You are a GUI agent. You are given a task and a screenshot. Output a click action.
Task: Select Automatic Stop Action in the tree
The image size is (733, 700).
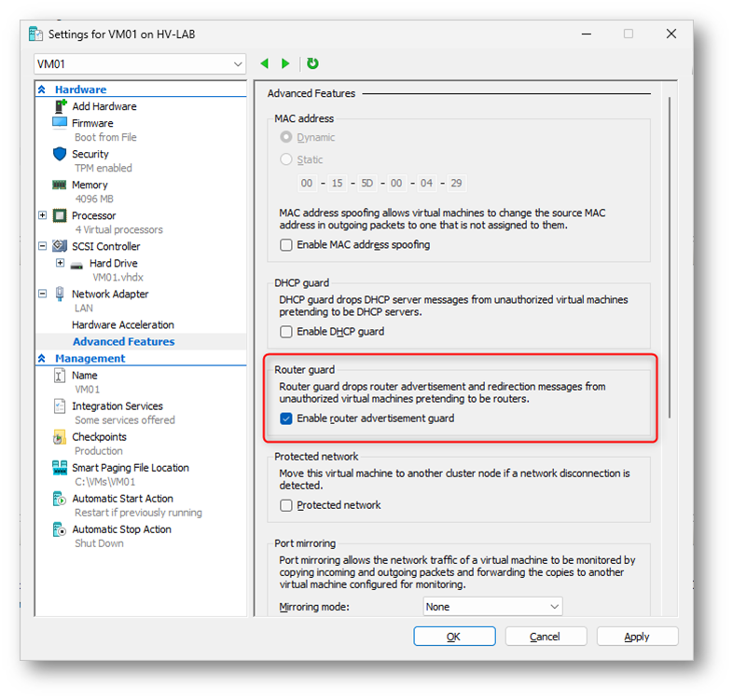[121, 529]
